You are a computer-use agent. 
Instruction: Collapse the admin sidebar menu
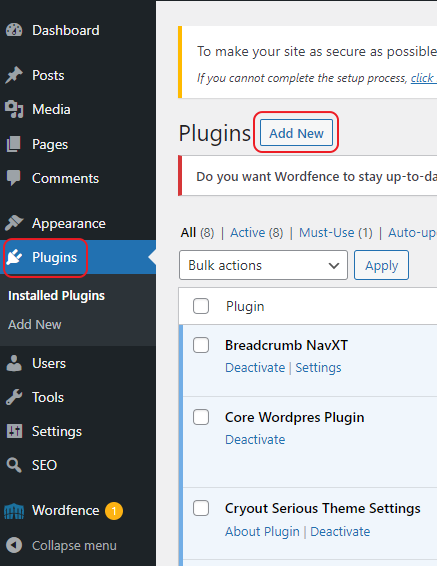(61, 545)
